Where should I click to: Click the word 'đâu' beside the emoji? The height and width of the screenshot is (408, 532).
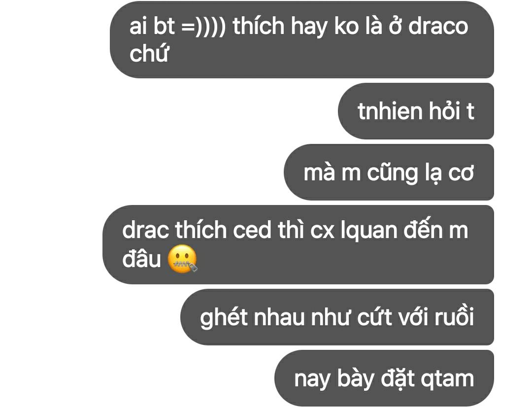141,259
